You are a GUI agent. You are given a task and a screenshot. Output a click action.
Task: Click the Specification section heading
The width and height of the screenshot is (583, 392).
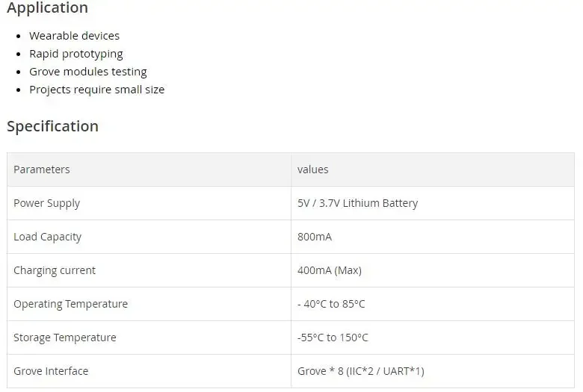pyautogui.click(x=52, y=126)
